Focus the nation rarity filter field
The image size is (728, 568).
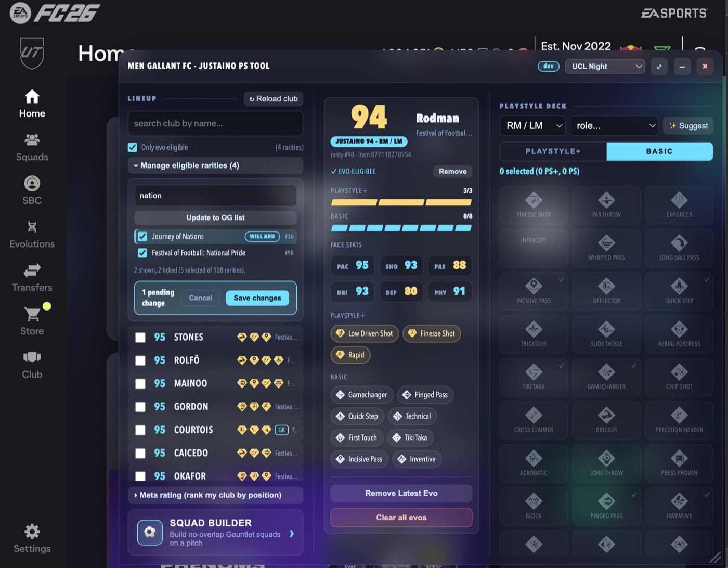point(215,196)
